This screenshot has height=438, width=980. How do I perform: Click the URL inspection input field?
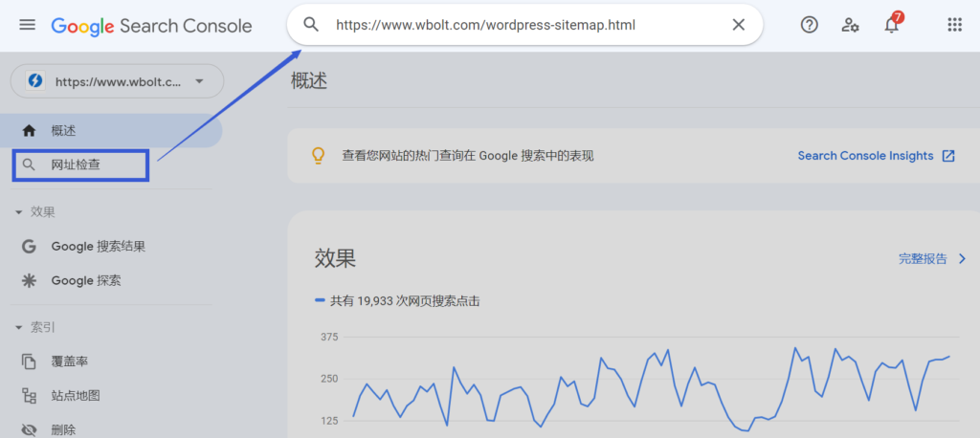point(525,25)
